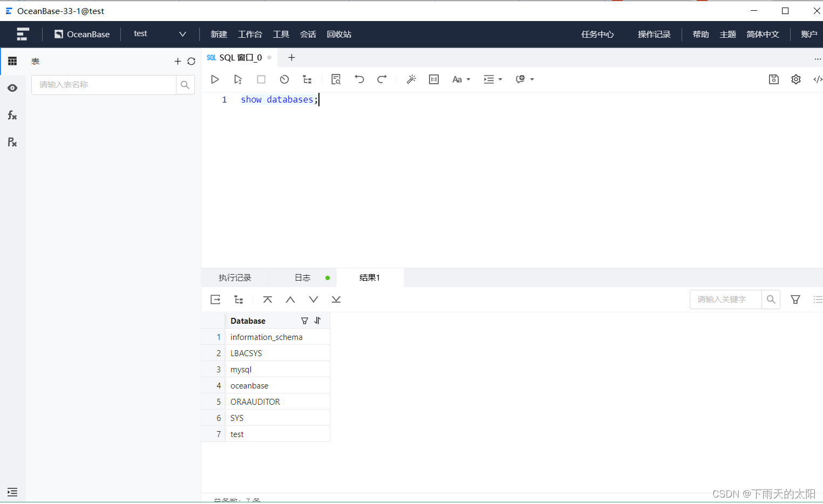Click the OceanBase logo button

(82, 34)
